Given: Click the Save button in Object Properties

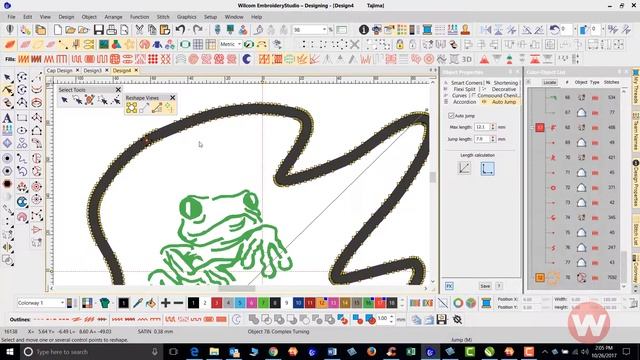Looking at the screenshot, I should coord(485,286).
